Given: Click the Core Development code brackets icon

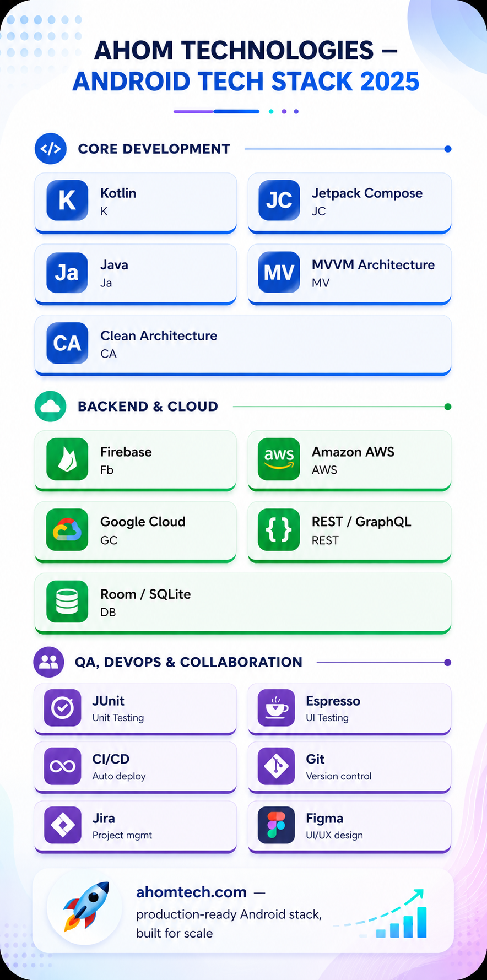Looking at the screenshot, I should pyautogui.click(x=51, y=149).
